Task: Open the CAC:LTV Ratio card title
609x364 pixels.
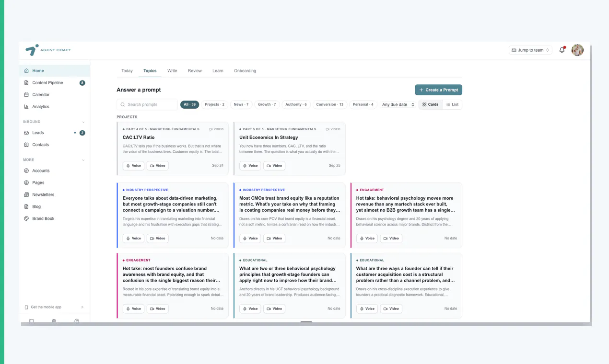Action: pos(139,137)
